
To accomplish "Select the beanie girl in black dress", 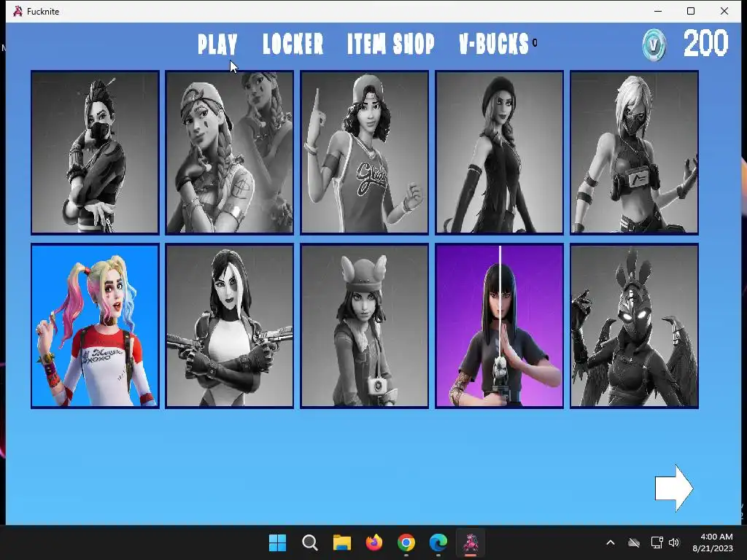I will point(499,152).
